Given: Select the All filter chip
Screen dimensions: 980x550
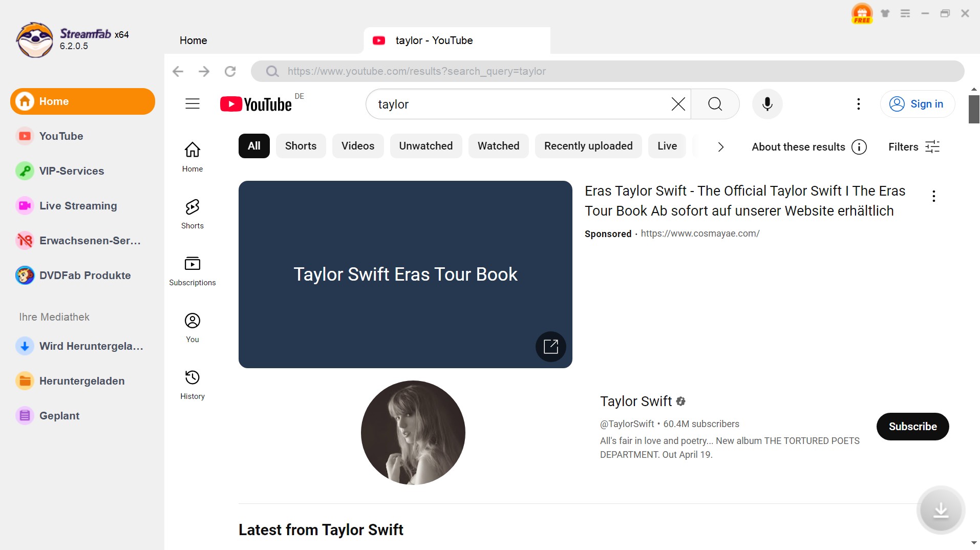Looking at the screenshot, I should pos(254,146).
